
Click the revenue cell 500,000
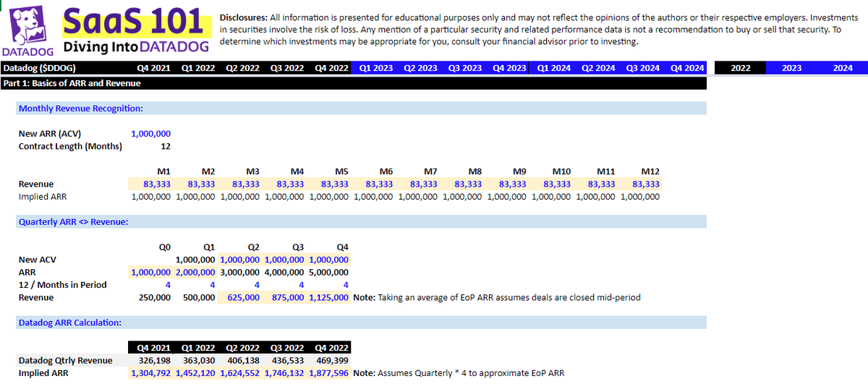click(199, 297)
